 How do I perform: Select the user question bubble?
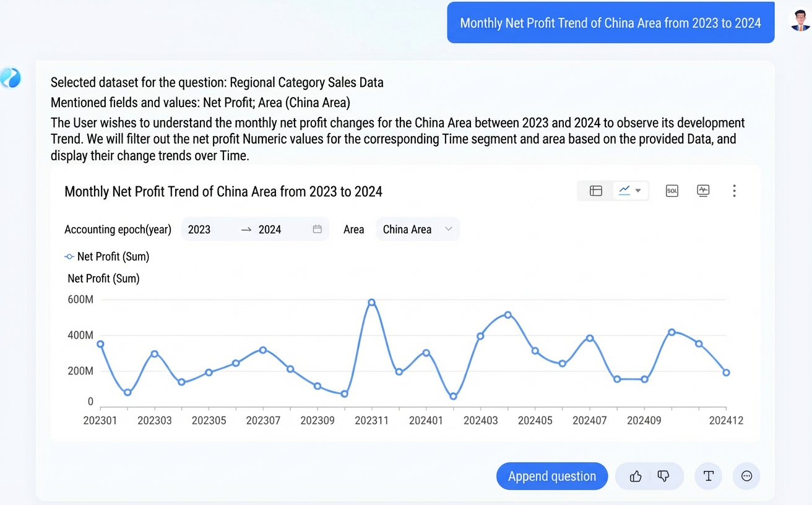click(610, 23)
